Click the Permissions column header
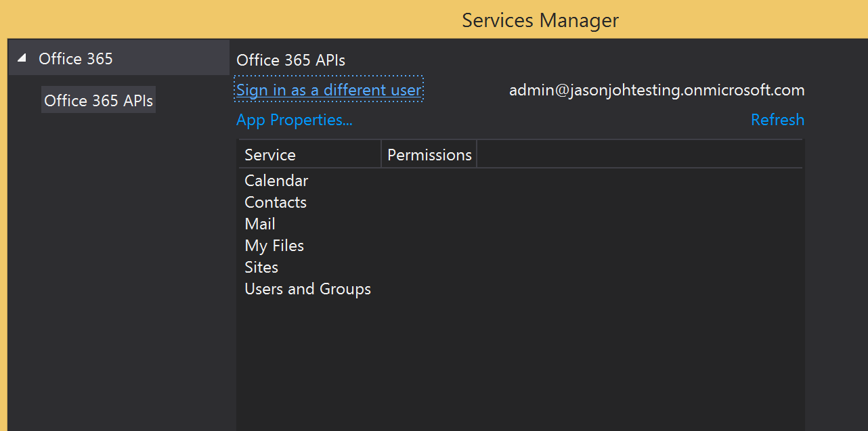868x431 pixels. coord(429,155)
